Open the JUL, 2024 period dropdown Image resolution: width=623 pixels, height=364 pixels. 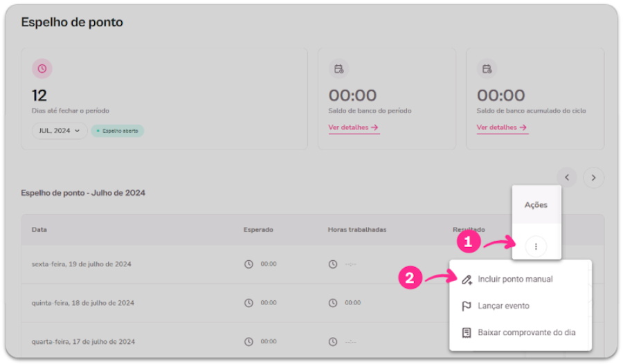pos(60,130)
